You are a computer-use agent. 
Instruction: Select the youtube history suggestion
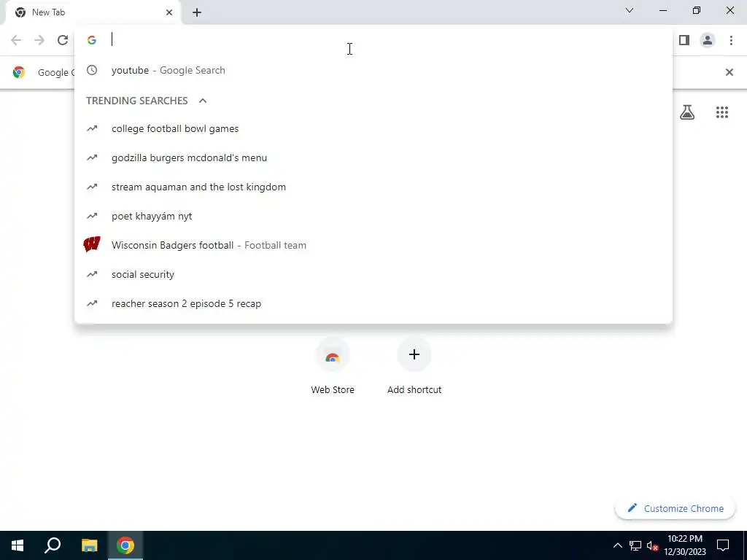(373, 71)
